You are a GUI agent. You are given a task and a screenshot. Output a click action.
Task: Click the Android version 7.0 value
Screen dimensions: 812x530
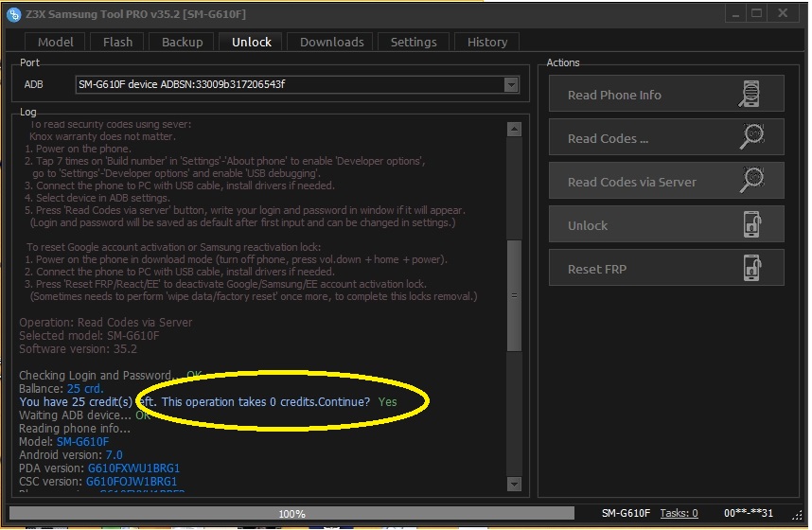tap(114, 455)
